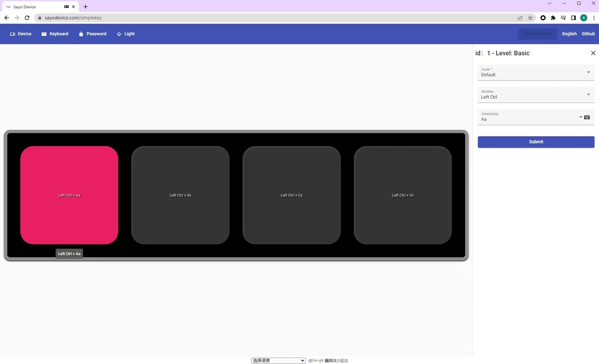
Task: Reload the page via refresh icon
Action: pos(27,18)
